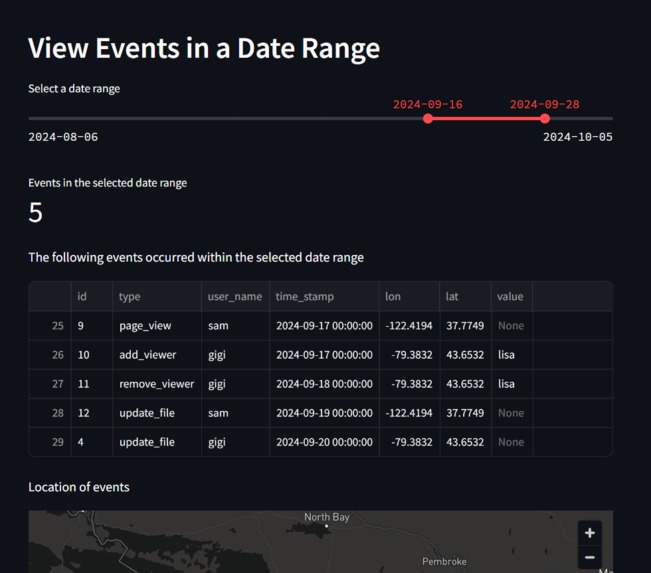Image resolution: width=651 pixels, height=573 pixels.
Task: Click None value in page_view row
Action: point(512,326)
